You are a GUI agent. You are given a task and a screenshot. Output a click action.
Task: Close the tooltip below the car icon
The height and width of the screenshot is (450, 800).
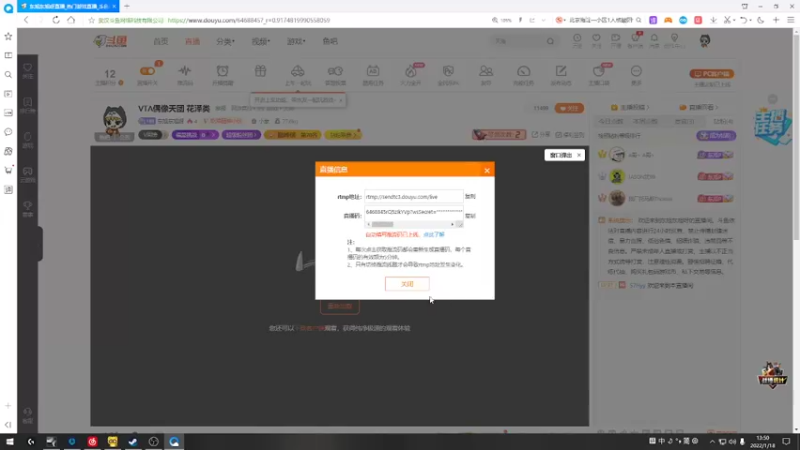341,101
